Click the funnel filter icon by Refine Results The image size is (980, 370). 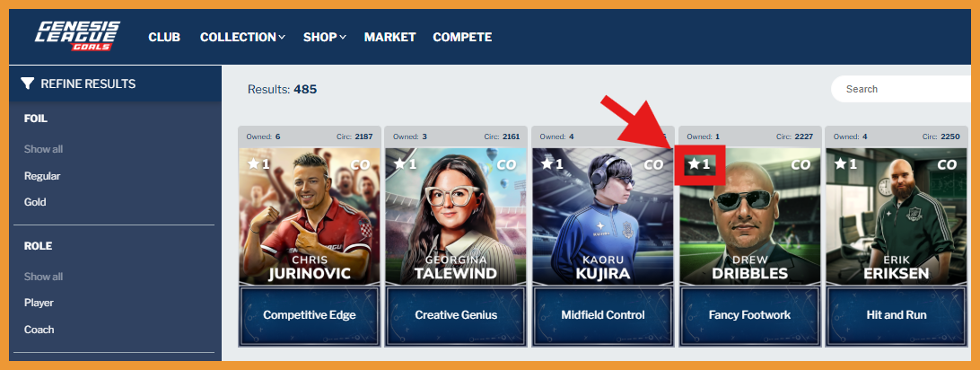tap(28, 84)
